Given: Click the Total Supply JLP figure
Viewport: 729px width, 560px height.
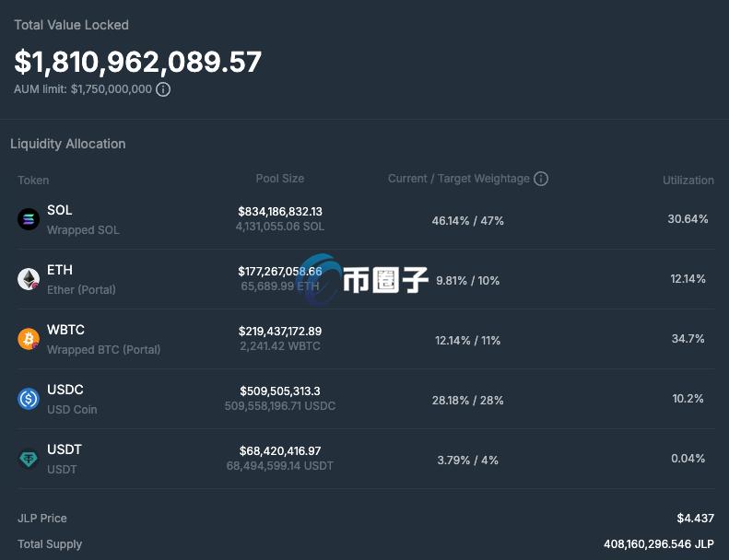Looking at the screenshot, I should pos(658,544).
